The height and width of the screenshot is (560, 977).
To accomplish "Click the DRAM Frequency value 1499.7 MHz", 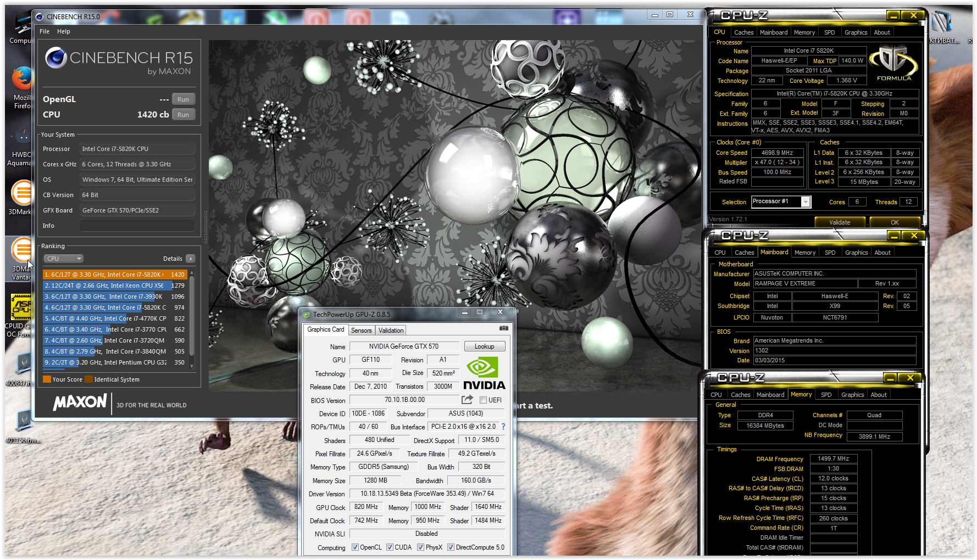I will click(x=833, y=458).
